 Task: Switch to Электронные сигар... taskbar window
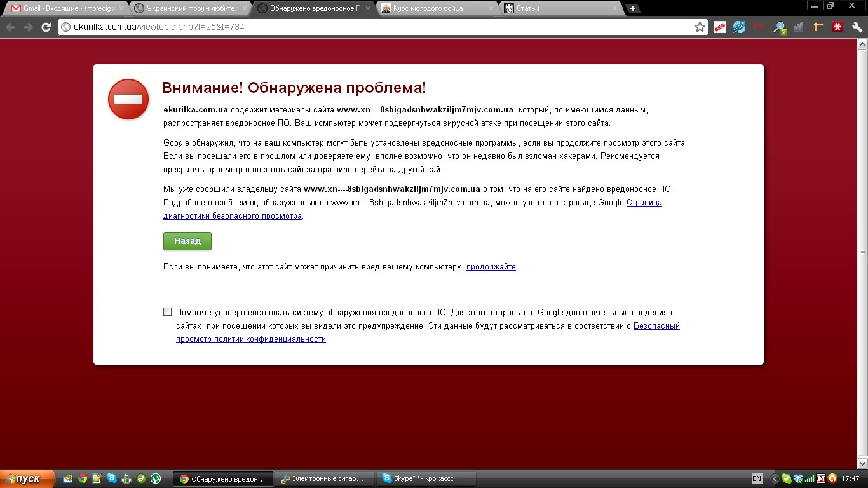(x=326, y=478)
